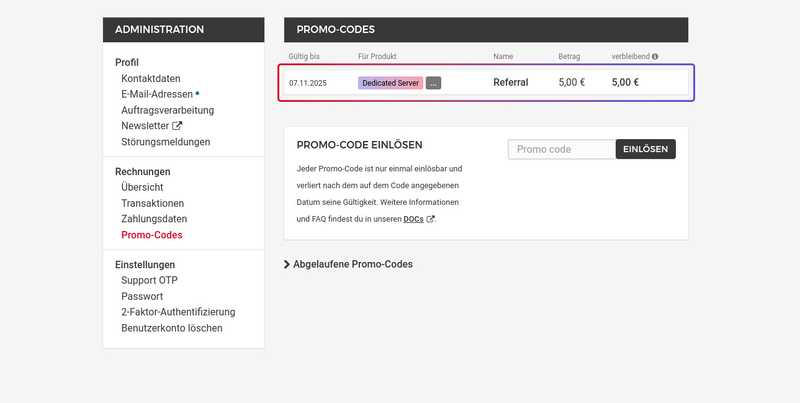Open Zahlungsdaten in the sidebar

click(154, 219)
